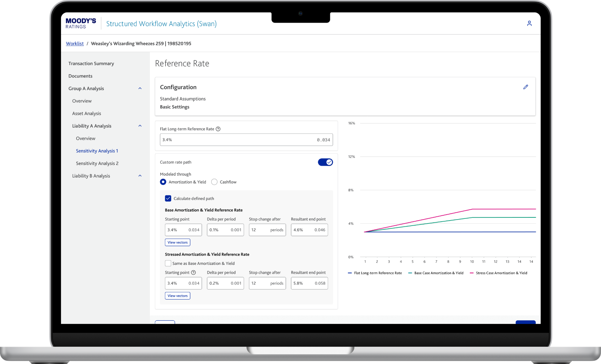Click the Base Case Amortization & Yield legend marker
The image size is (601, 364).
[410, 273]
